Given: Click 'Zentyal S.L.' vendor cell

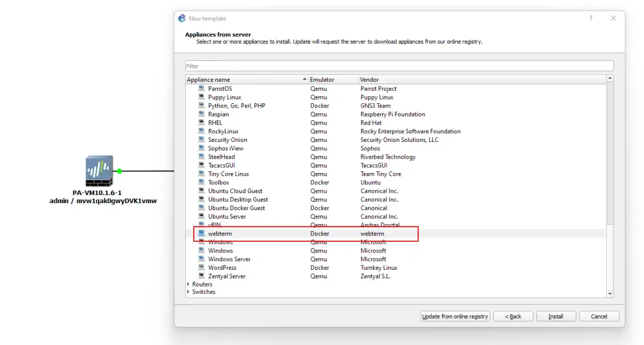Looking at the screenshot, I should click(376, 276).
